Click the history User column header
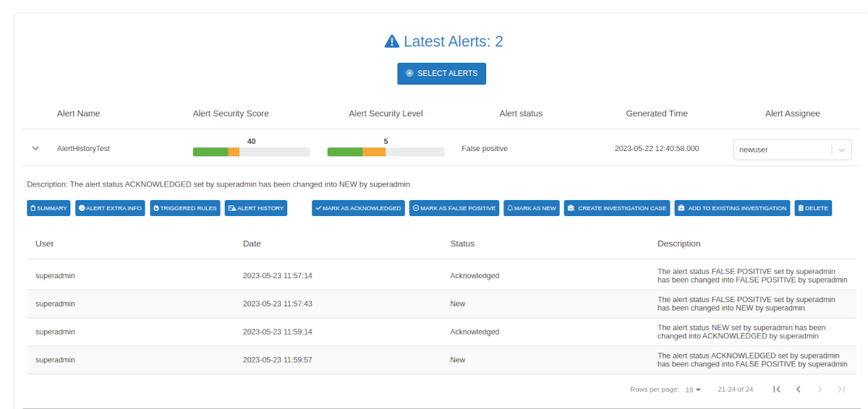 click(x=45, y=244)
